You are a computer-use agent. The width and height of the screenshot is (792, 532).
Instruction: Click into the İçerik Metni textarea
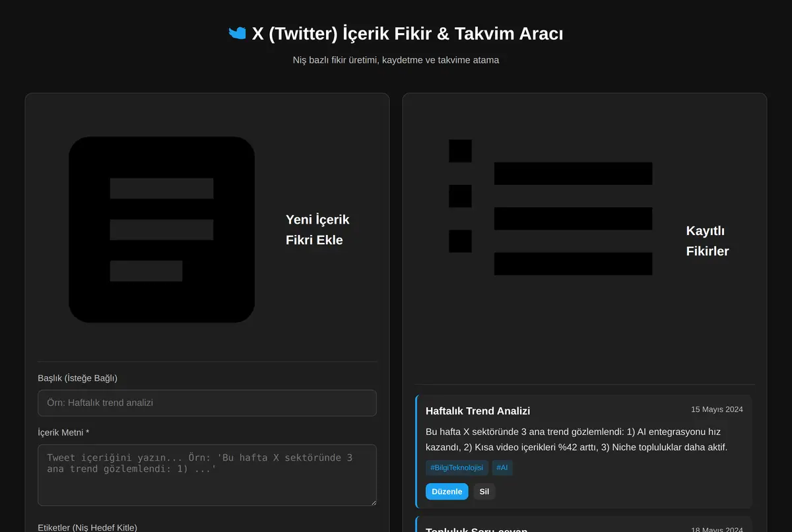207,475
